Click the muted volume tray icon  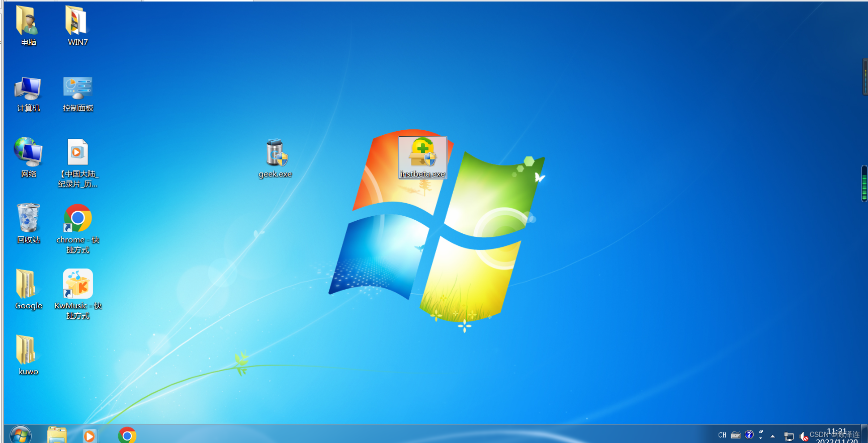pos(803,436)
